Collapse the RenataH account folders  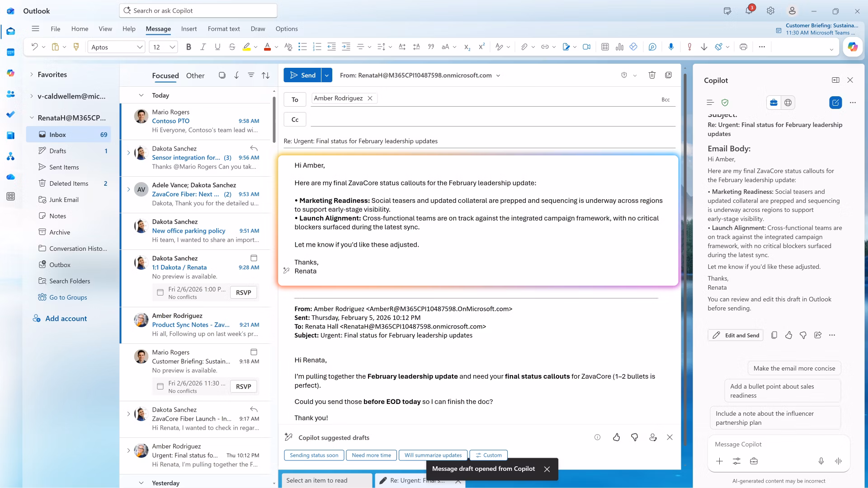coord(31,118)
